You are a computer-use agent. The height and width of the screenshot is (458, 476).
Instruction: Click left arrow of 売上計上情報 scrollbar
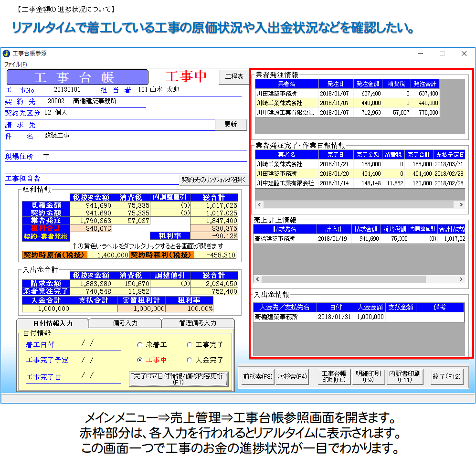pos(258,279)
